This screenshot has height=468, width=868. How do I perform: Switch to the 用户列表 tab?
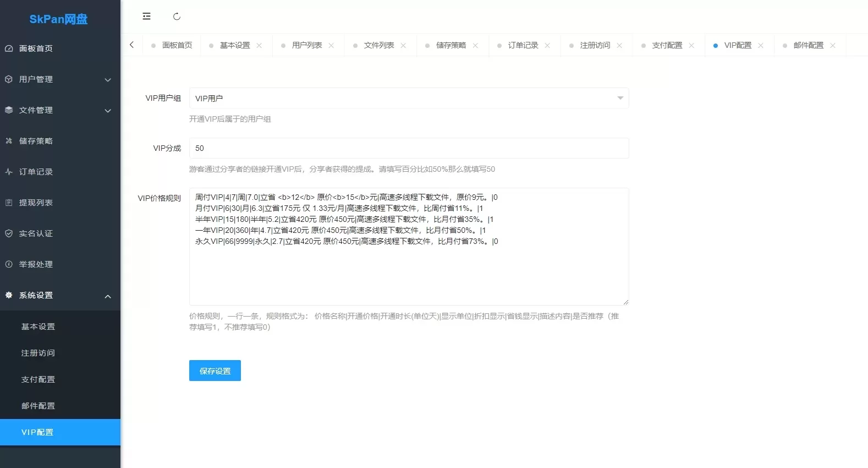click(306, 45)
